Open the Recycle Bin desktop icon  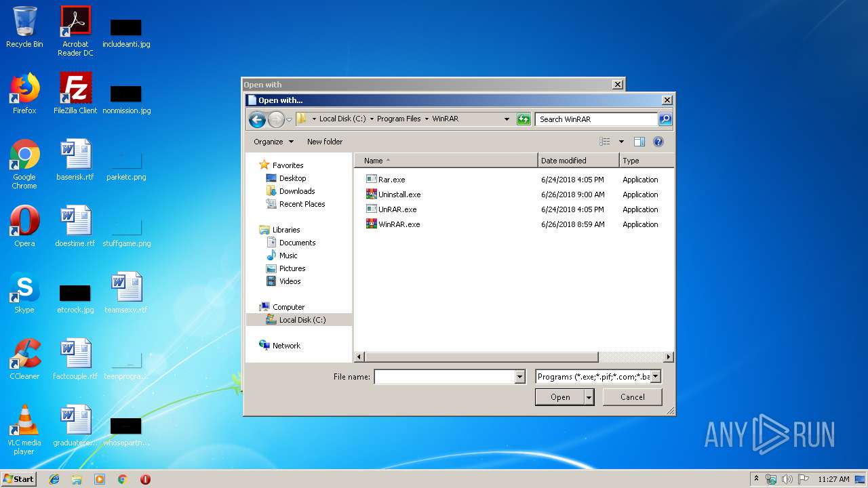tap(24, 27)
